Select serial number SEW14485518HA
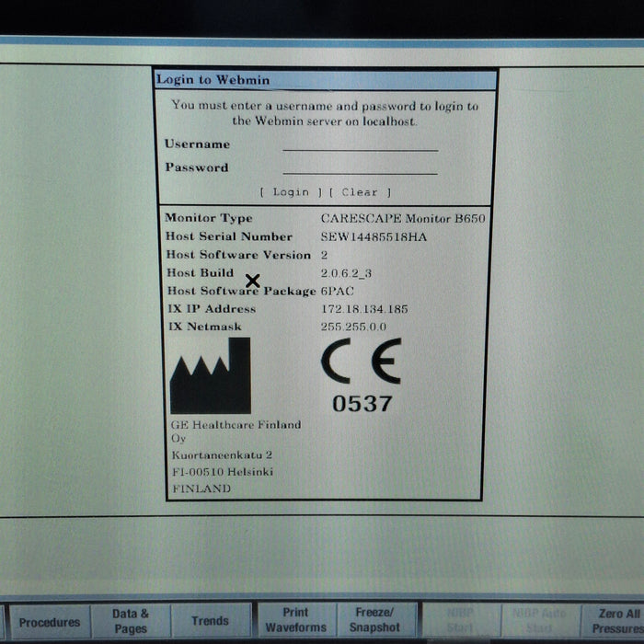644x644 pixels. 374,237
